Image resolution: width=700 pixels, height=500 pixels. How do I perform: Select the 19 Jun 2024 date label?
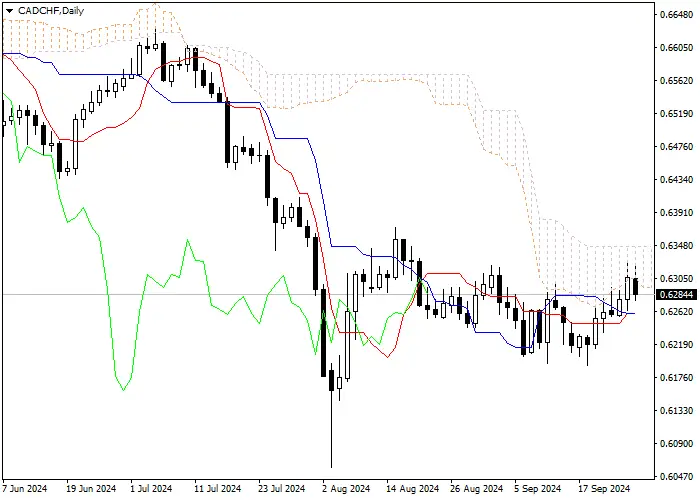[x=91, y=489]
